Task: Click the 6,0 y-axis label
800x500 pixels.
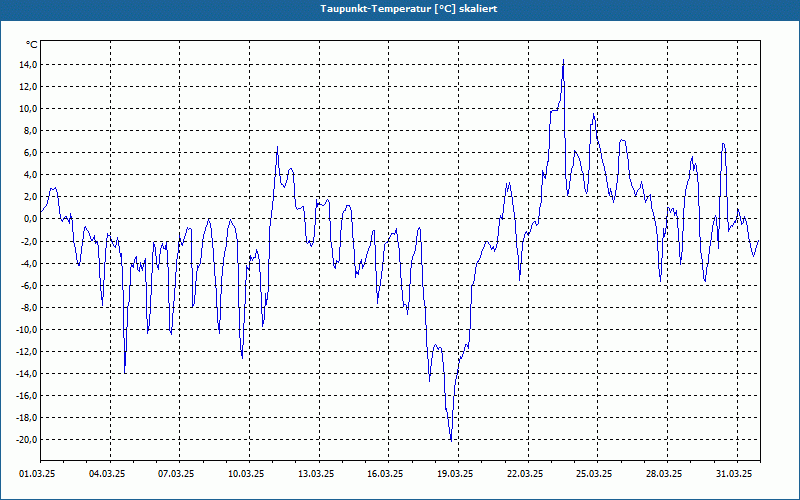Action: pos(31,153)
